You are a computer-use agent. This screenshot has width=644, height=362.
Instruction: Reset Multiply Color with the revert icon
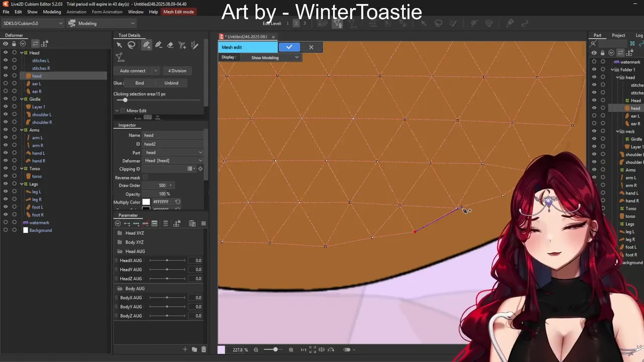(178, 202)
